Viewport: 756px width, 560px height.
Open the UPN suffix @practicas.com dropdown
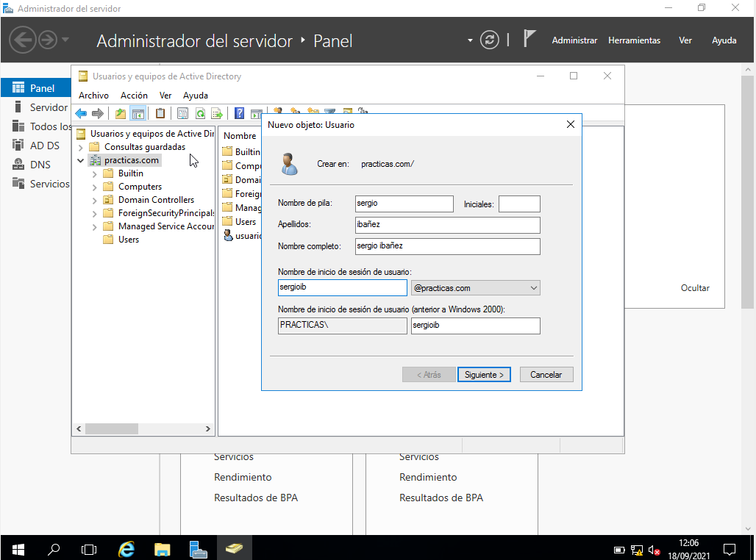pyautogui.click(x=475, y=288)
